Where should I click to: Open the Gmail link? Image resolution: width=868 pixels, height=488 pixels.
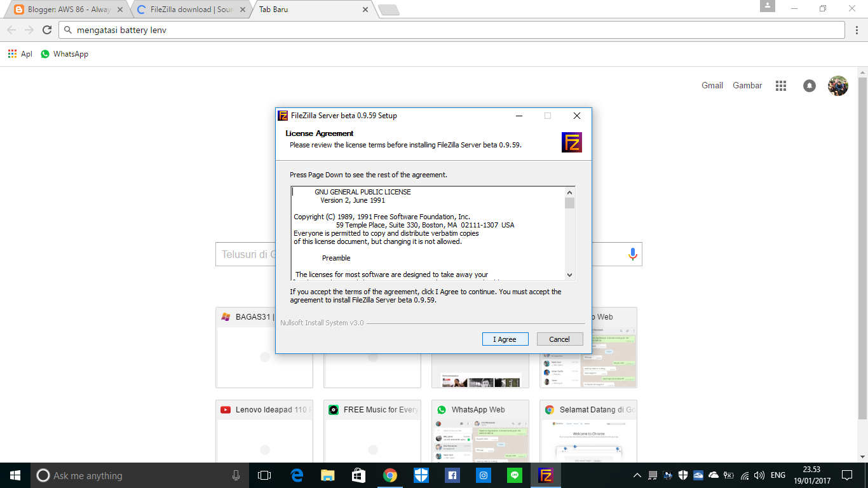712,85
